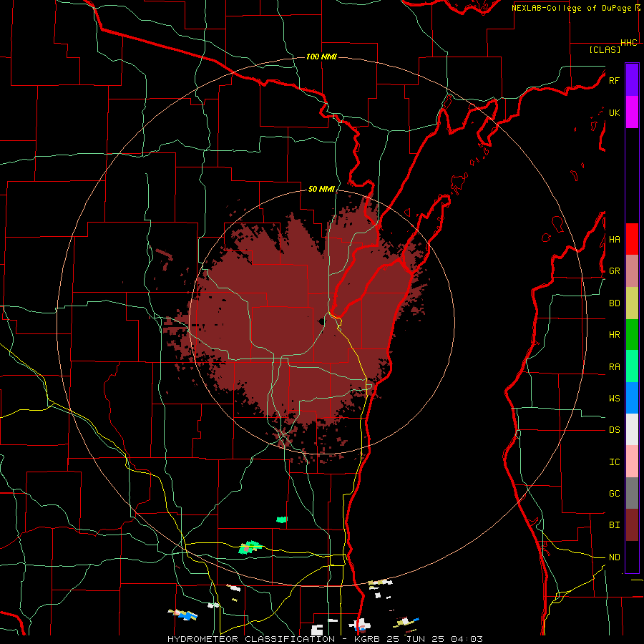The width and height of the screenshot is (644, 644).
Task: Click the RF purple legend swatch
Action: 632,80
